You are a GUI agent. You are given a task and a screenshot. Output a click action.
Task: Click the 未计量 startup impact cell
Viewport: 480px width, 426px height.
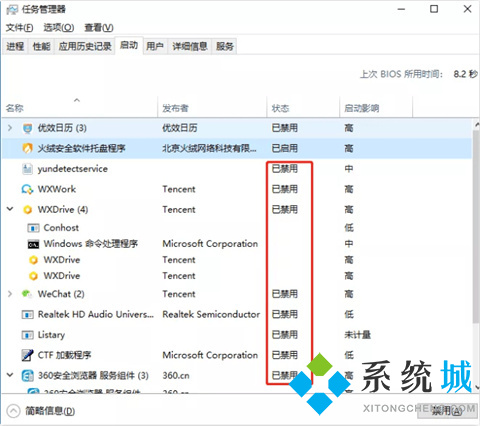pyautogui.click(x=358, y=335)
